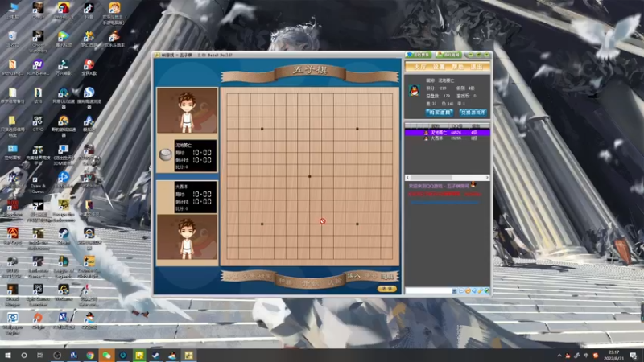
Task: Open Chrome from the taskbar
Action: click(90, 355)
